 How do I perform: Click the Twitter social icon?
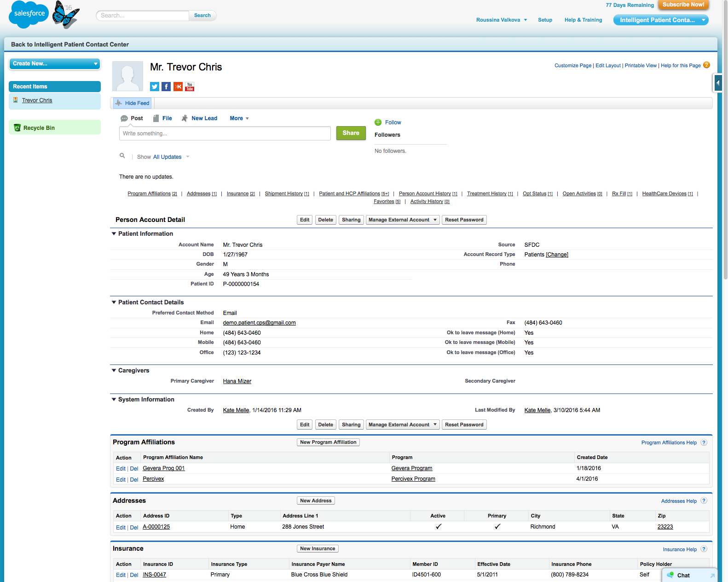pyautogui.click(x=155, y=87)
